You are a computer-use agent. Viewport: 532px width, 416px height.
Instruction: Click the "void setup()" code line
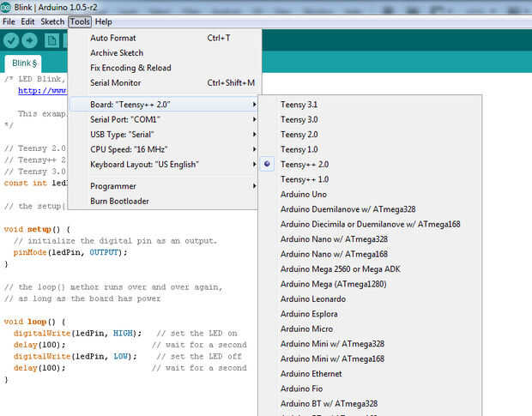pos(37,230)
